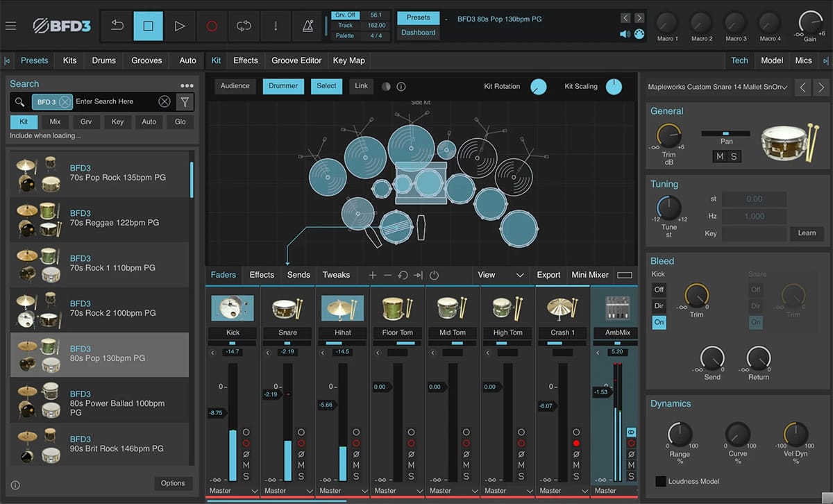833x504 pixels.
Task: Turn Off the Kick bleed
Action: pos(658,289)
